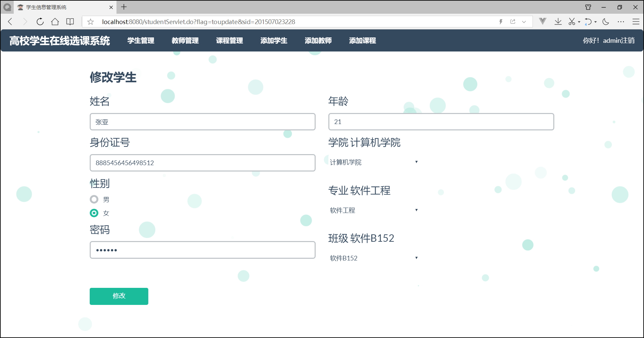Click the 班级 软件B152 label
644x338 pixels.
click(x=361, y=238)
